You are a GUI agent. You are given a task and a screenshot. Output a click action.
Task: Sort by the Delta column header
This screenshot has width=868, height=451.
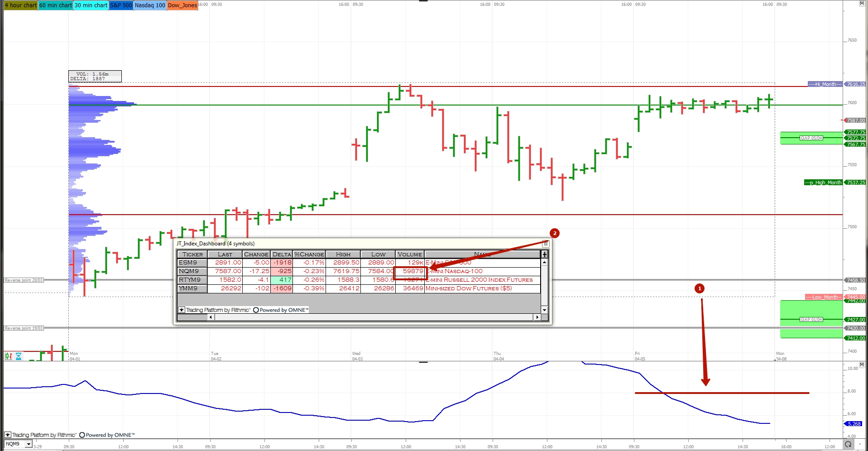282,254
